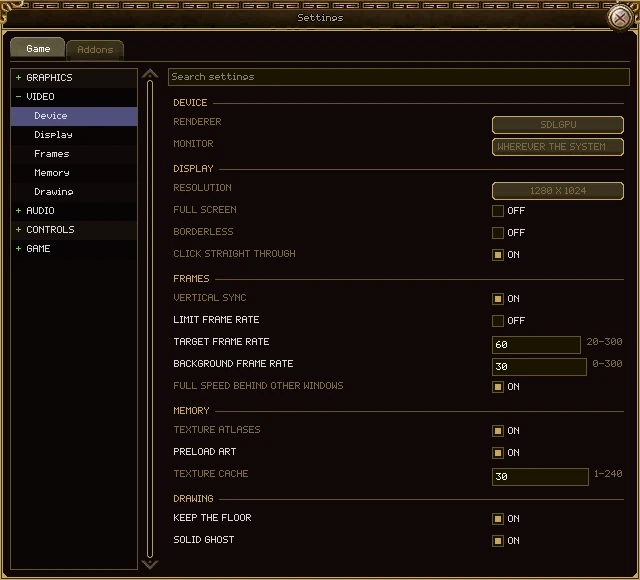Image resolution: width=640 pixels, height=580 pixels.
Task: Disable Click Straight Through checkbox
Action: pyautogui.click(x=498, y=255)
